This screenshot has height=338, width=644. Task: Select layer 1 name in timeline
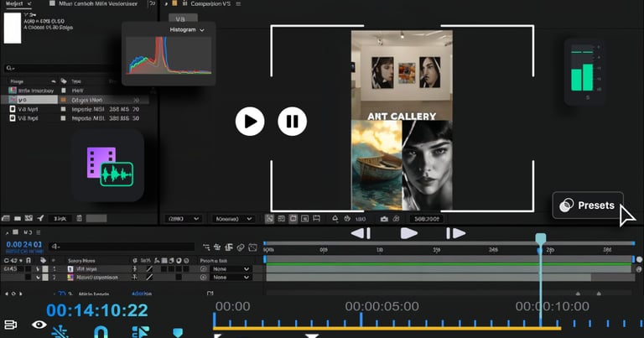86,269
